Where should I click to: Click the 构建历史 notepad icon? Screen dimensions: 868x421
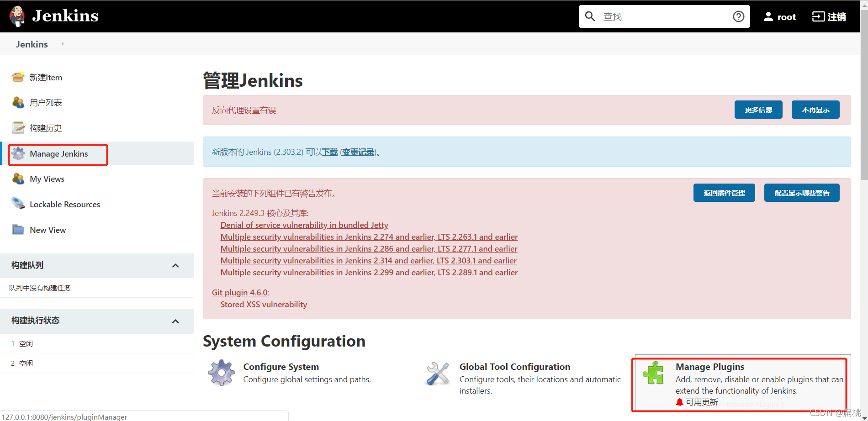click(x=18, y=127)
